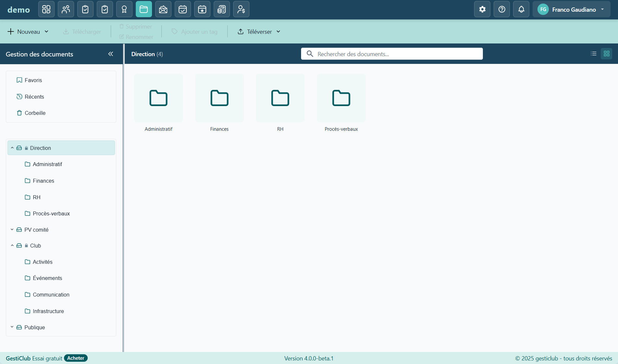618x364 pixels.
Task: Click the demo logo
Action: 19,9
